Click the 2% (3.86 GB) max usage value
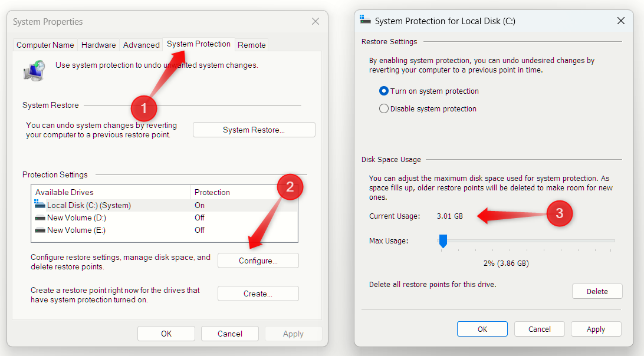This screenshot has height=356, width=644. pos(506,263)
